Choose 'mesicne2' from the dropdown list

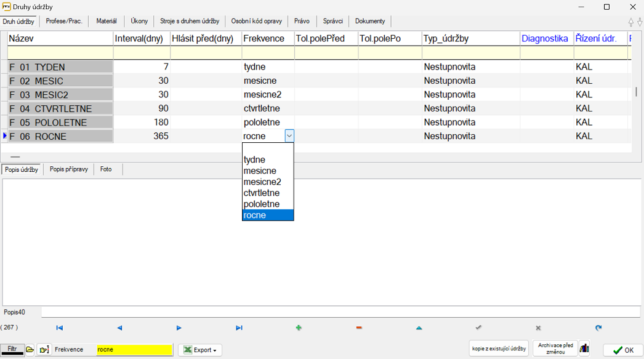(268, 182)
